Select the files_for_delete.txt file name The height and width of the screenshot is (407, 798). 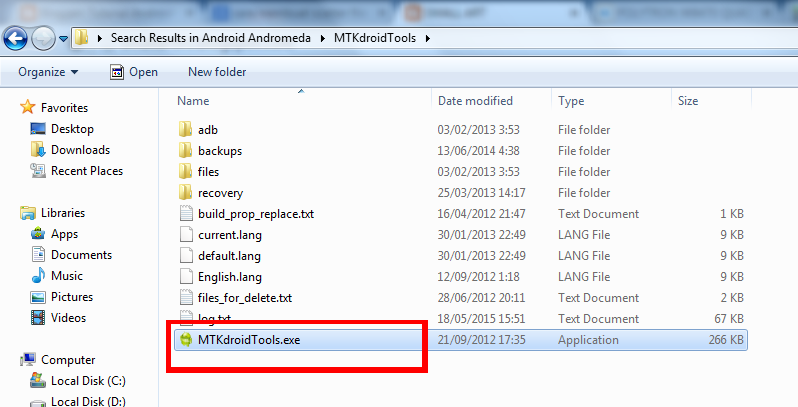(x=245, y=298)
